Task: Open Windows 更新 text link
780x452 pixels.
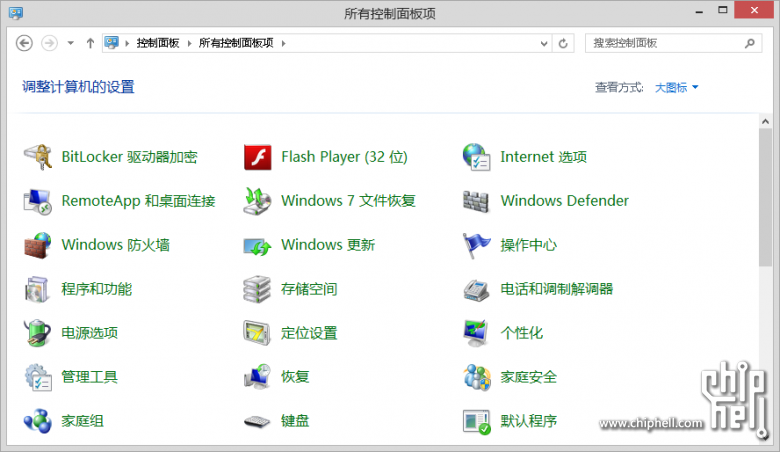Action: tap(328, 245)
